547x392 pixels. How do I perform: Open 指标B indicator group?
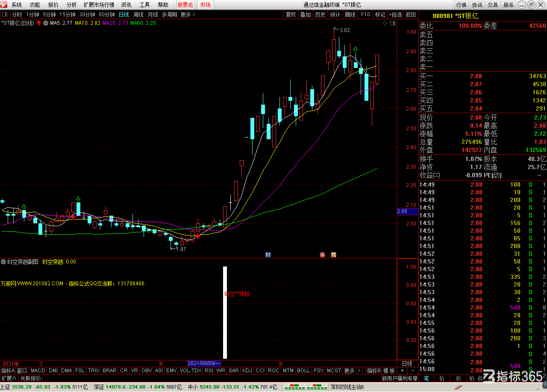click(374, 371)
